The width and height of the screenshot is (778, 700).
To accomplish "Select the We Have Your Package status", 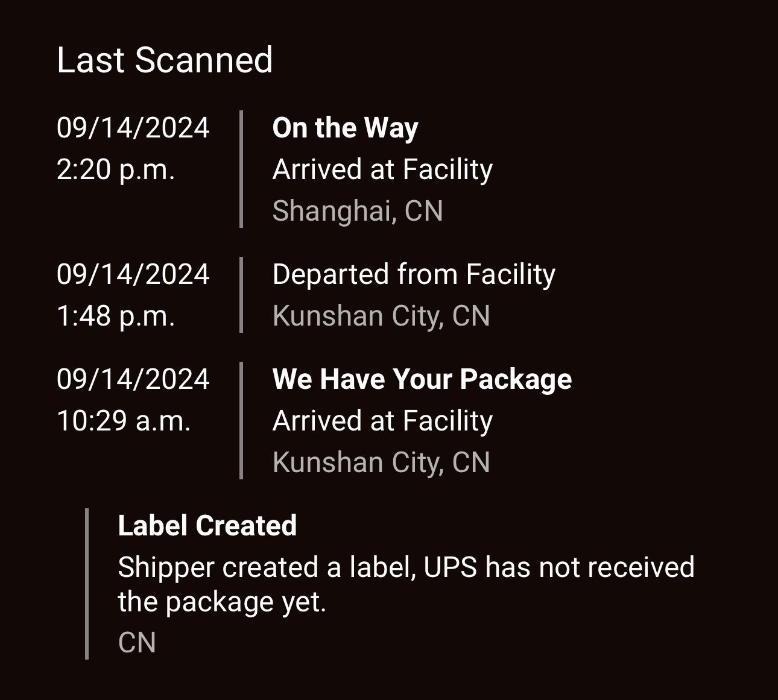I will (422, 379).
